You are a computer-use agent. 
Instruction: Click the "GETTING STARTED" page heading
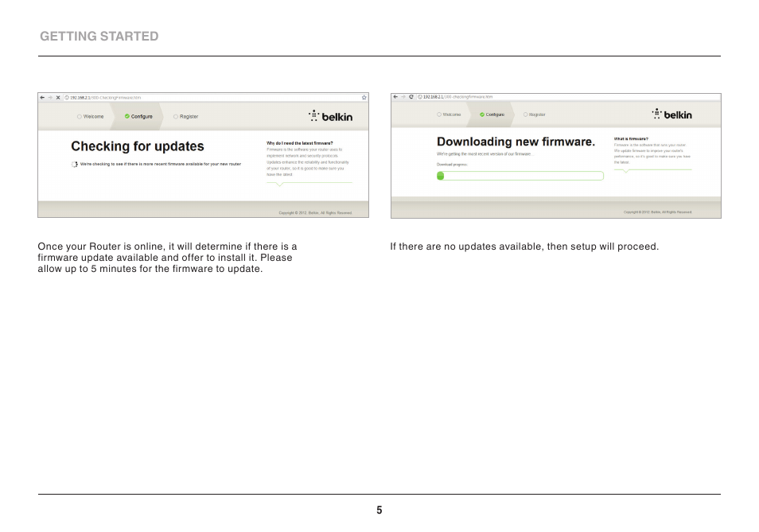click(x=99, y=37)
